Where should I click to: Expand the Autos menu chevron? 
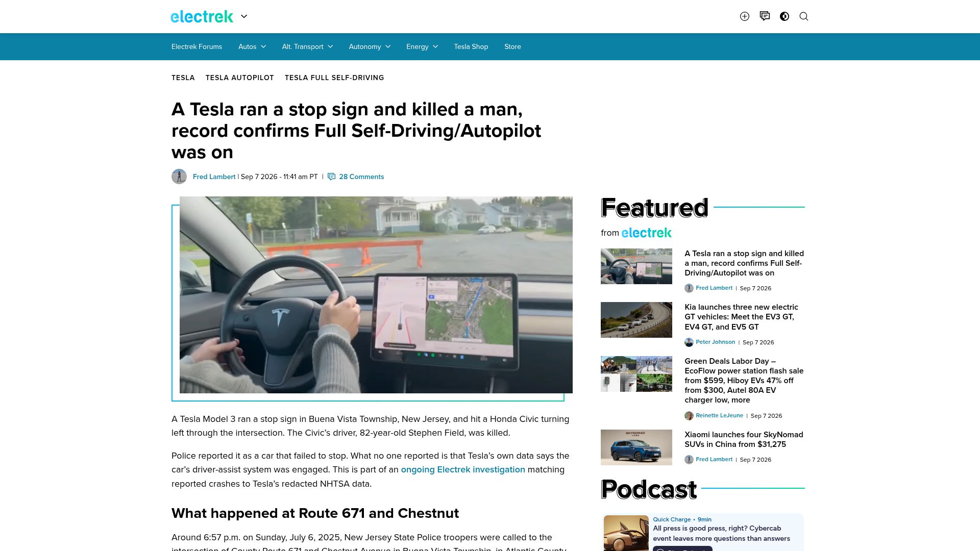[x=263, y=46]
